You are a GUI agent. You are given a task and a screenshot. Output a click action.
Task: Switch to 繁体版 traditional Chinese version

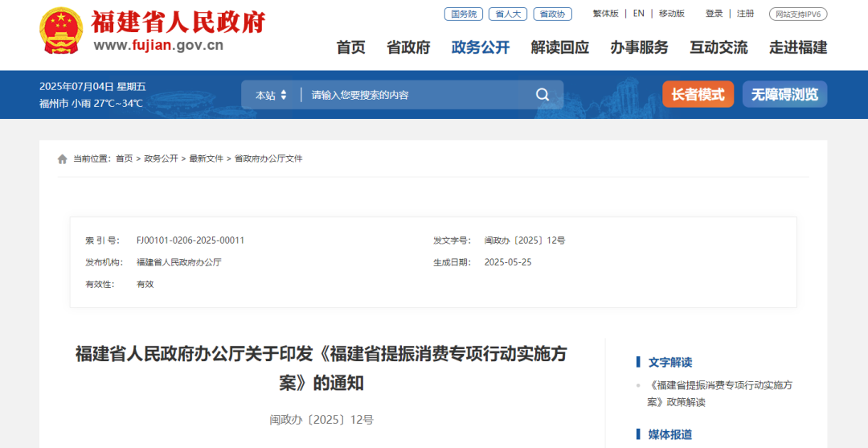pyautogui.click(x=605, y=14)
